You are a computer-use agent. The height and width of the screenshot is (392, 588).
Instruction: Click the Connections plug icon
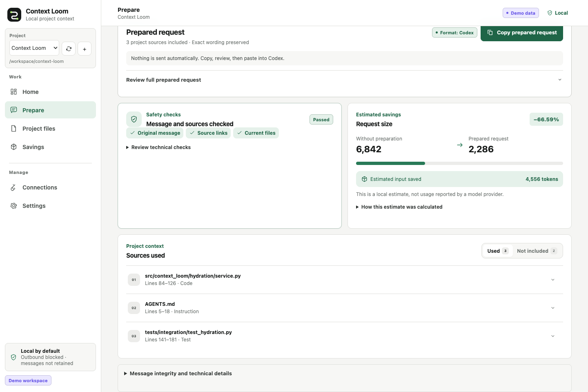(14, 187)
